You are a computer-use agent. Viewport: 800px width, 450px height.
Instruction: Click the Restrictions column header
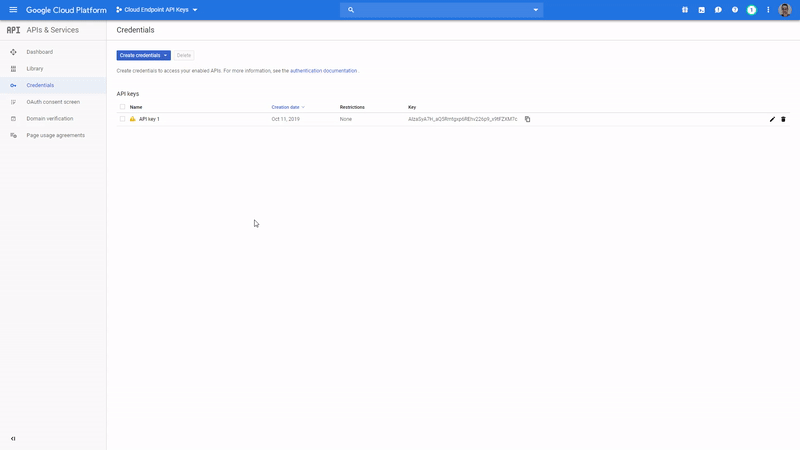tap(352, 107)
